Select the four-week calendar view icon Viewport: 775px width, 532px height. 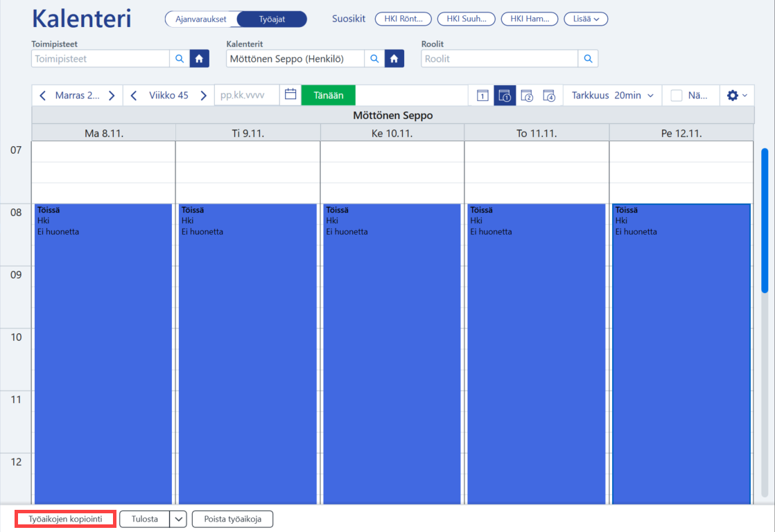[549, 96]
